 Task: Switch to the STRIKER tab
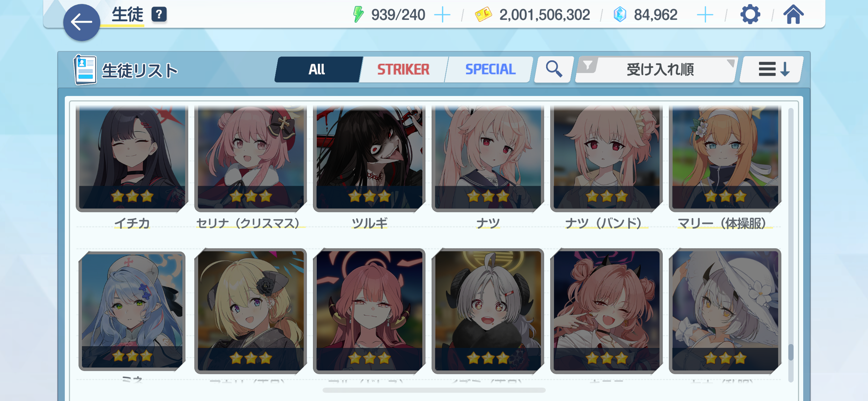403,69
